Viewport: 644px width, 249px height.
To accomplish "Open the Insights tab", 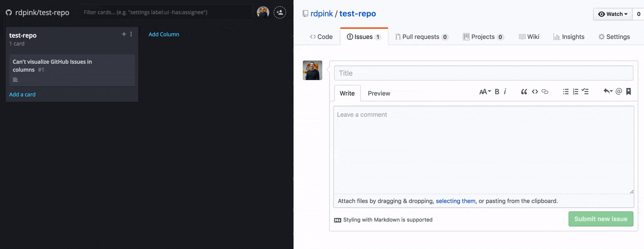I will click(568, 37).
